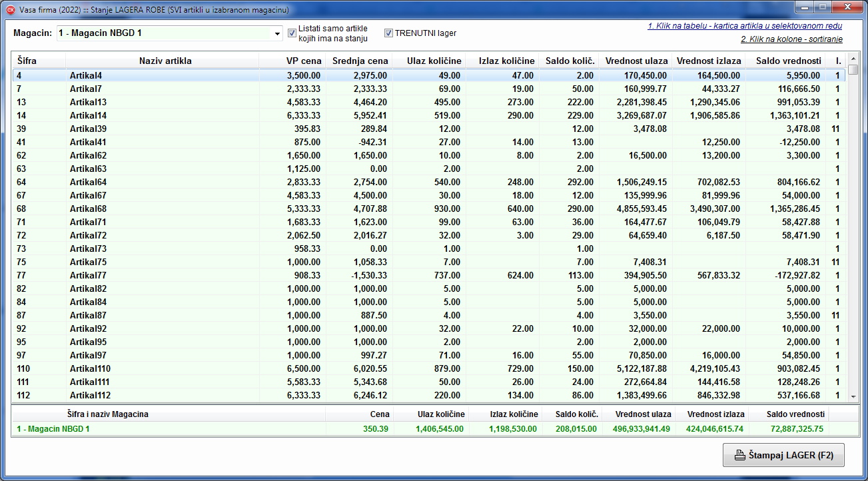
Task: Click the application icon in title bar
Action: pos(10,9)
